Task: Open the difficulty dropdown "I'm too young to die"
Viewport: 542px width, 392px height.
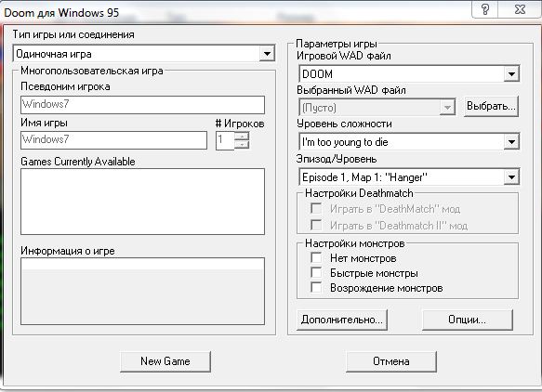Action: 511,141
